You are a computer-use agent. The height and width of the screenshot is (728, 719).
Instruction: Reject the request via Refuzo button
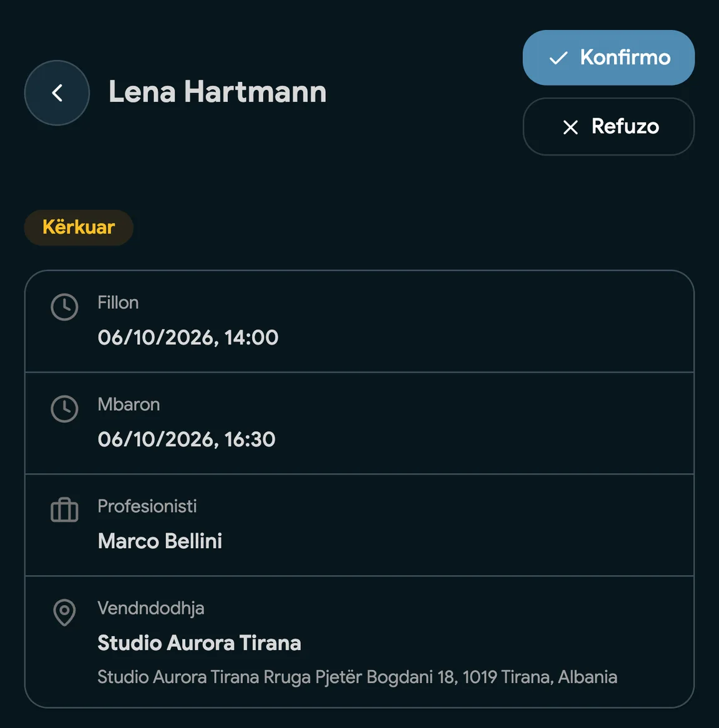point(608,127)
